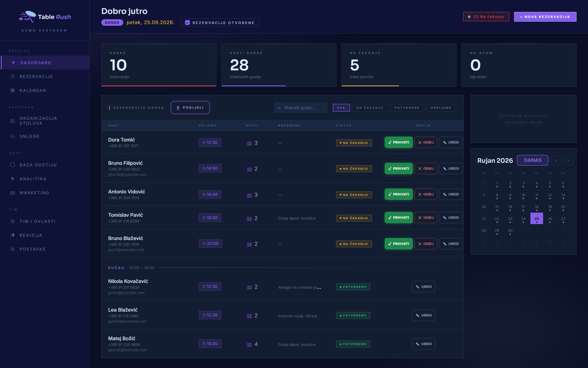This screenshot has height=368, width=588.
Task: Click the Danas 10 rezervacija card
Action: click(159, 65)
